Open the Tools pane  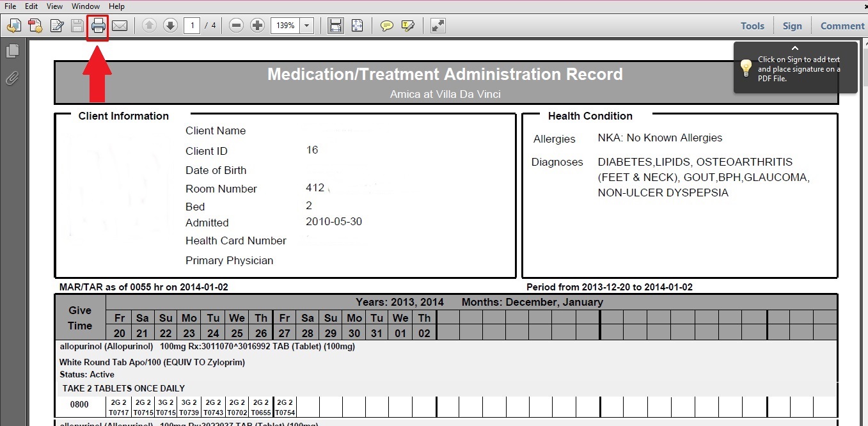[752, 26]
